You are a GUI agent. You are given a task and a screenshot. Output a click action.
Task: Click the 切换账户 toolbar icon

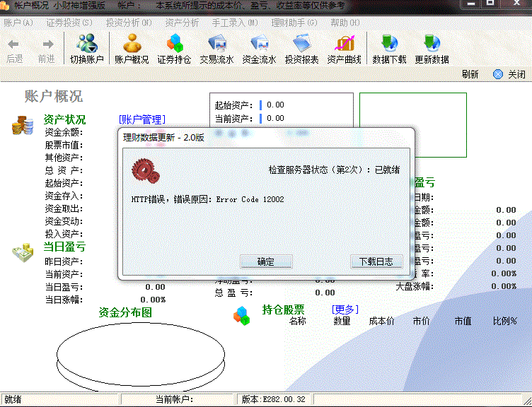86,49
